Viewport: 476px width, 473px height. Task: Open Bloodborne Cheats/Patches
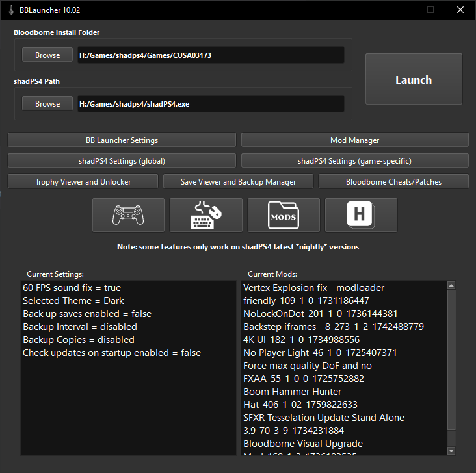pyautogui.click(x=393, y=181)
